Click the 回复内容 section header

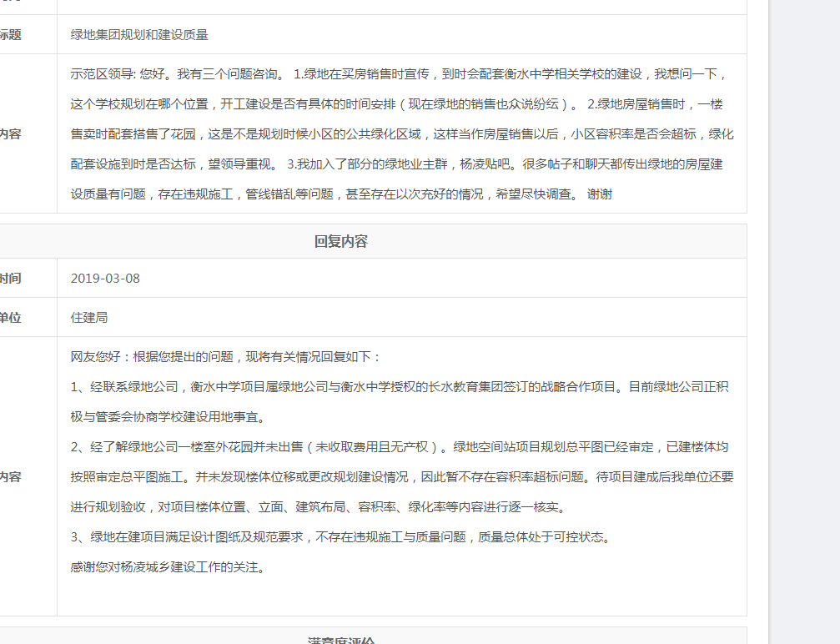click(340, 242)
